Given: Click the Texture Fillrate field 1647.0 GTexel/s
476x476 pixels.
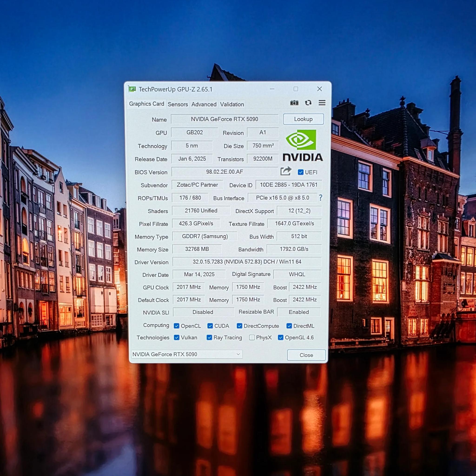Looking at the screenshot, I should 294,223.
